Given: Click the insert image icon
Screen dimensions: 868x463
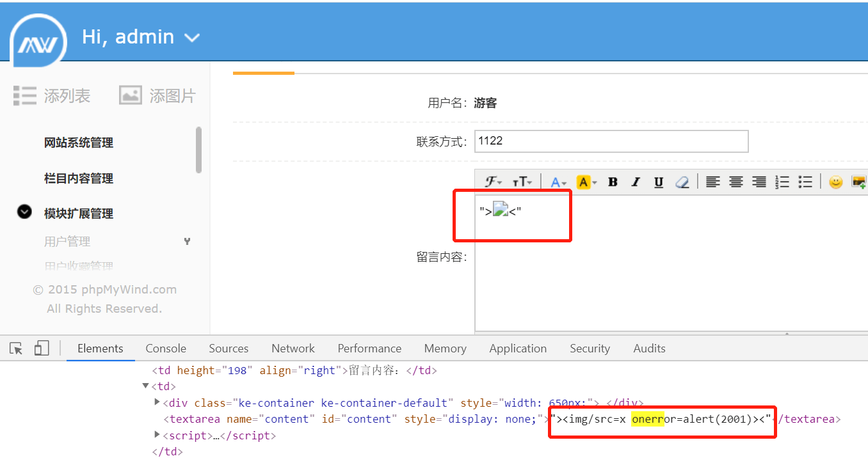Looking at the screenshot, I should tap(858, 182).
